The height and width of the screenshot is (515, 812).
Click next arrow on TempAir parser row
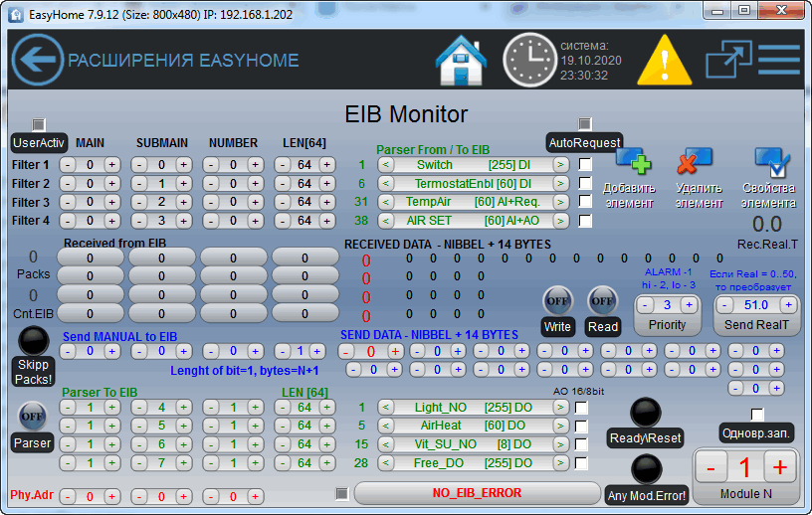pos(561,202)
